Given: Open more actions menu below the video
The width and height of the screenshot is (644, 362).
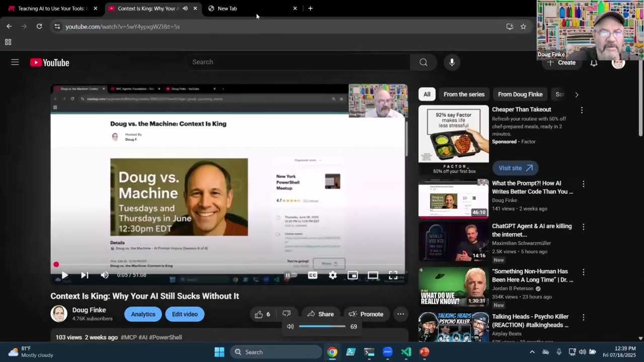Looking at the screenshot, I should [x=400, y=314].
